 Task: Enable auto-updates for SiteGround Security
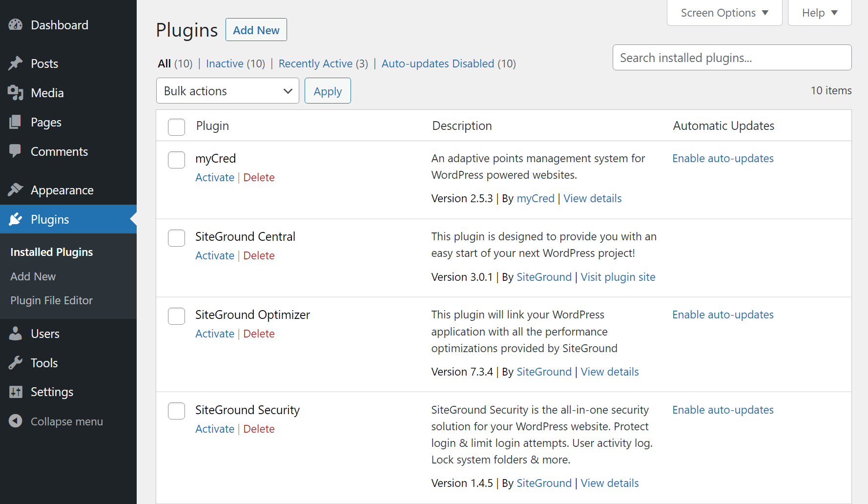(723, 410)
